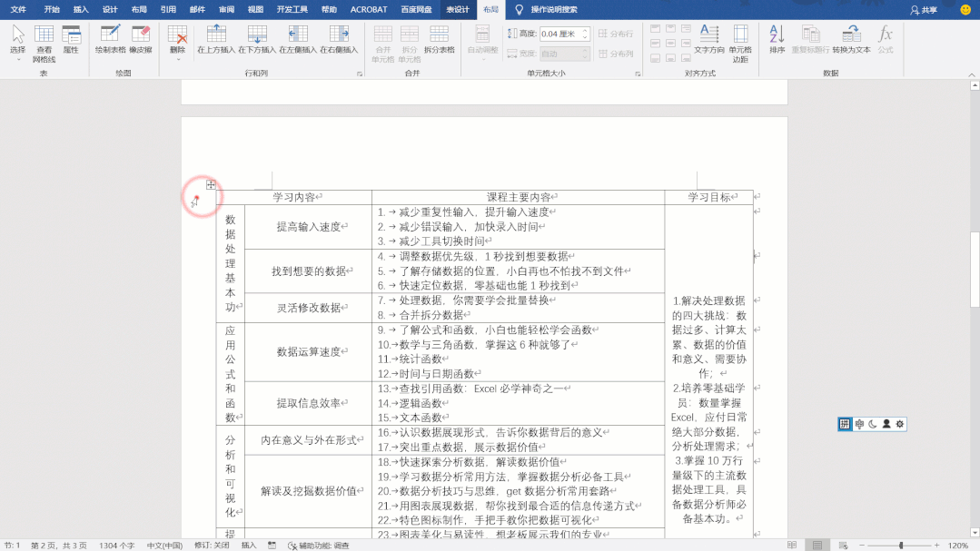Click the vertical scrollbar thumb

(x=975, y=270)
